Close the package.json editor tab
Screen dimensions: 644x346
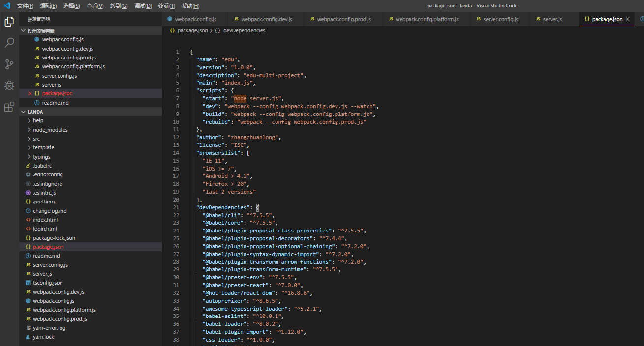click(x=627, y=19)
